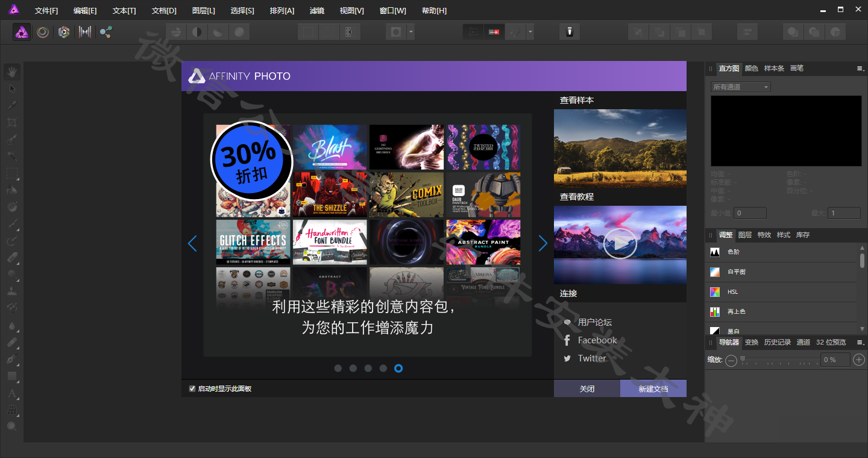Click the Twitter bird icon
This screenshot has width=868, height=458.
[567, 358]
